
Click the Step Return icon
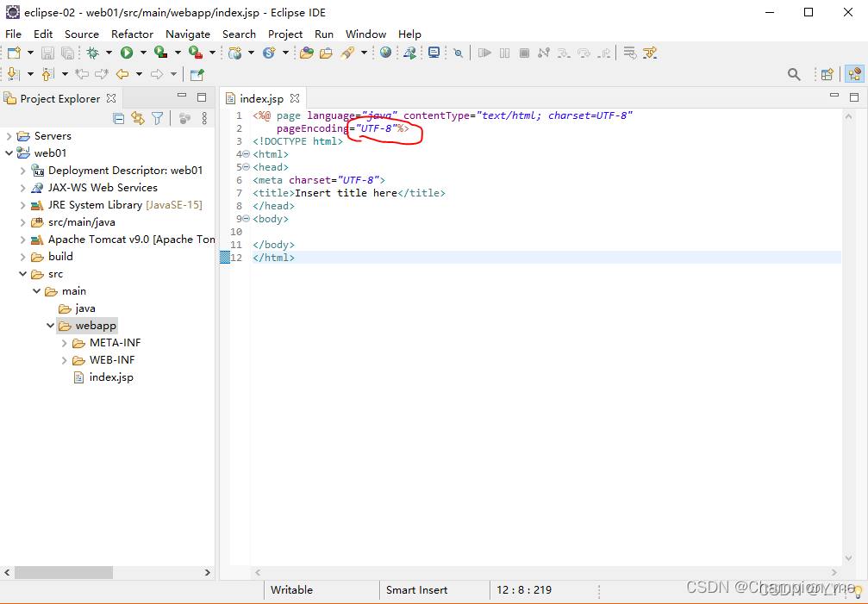(604, 53)
